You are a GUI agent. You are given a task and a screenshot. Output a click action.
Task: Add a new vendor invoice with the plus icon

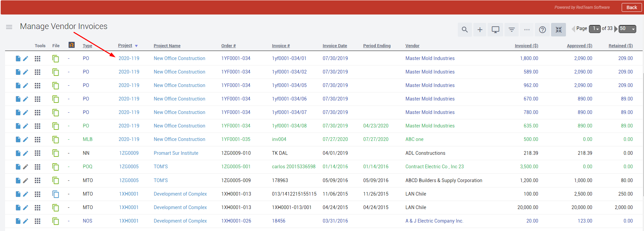point(480,30)
